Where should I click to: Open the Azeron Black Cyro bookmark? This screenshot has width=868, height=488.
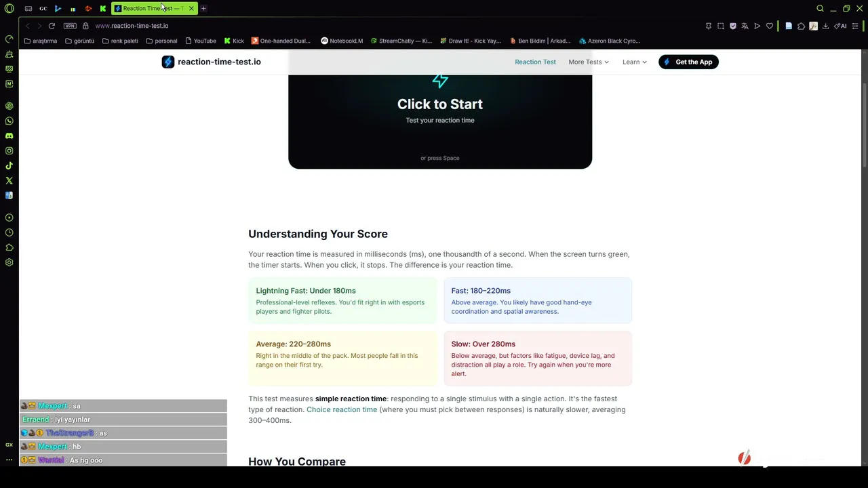tap(610, 41)
